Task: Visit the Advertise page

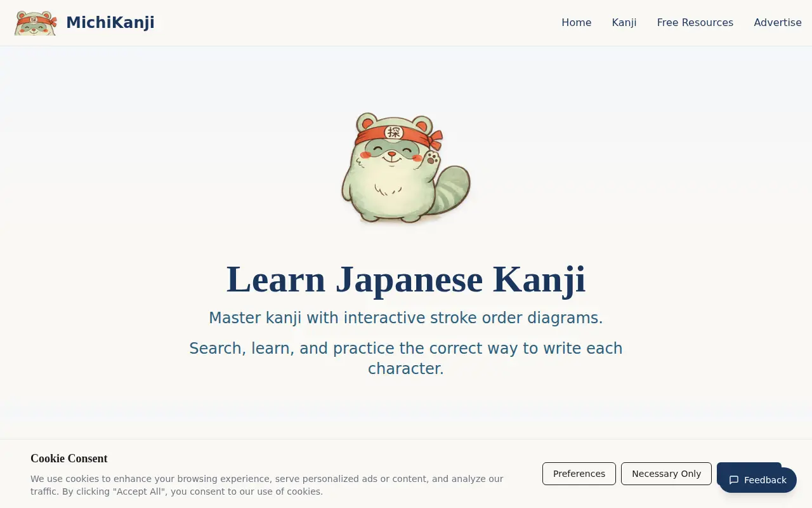Action: tap(778, 23)
